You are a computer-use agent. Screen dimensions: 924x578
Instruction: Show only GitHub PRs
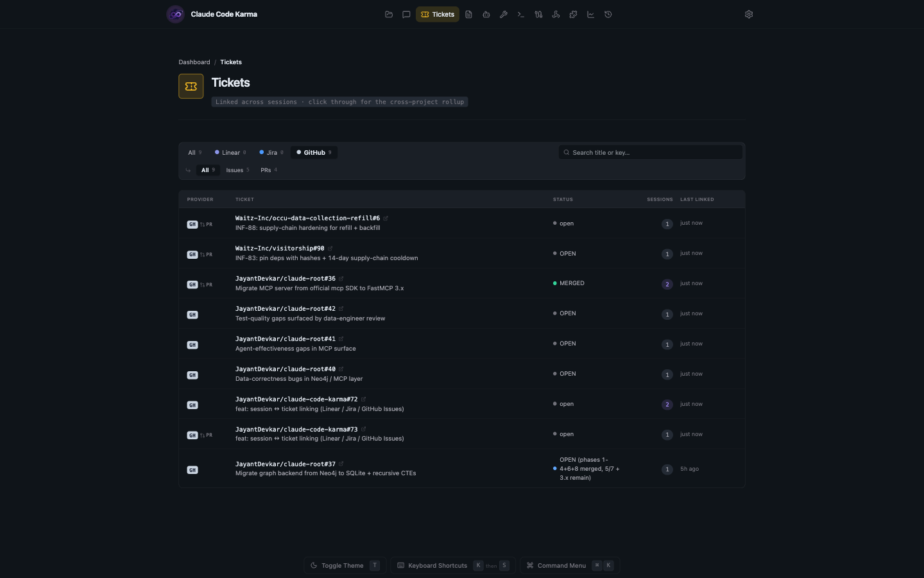pyautogui.click(x=269, y=170)
